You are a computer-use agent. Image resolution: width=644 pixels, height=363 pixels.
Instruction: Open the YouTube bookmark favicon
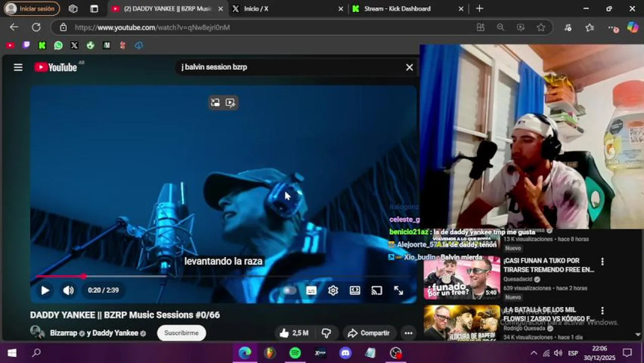[x=10, y=45]
